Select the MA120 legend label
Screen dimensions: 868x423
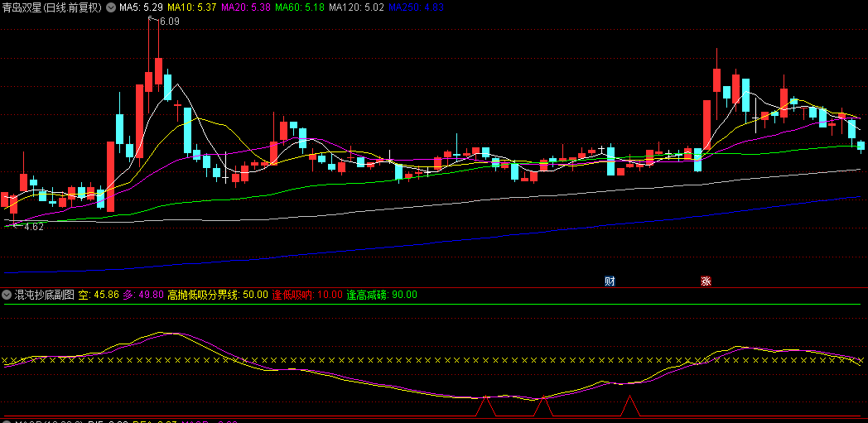pyautogui.click(x=356, y=7)
